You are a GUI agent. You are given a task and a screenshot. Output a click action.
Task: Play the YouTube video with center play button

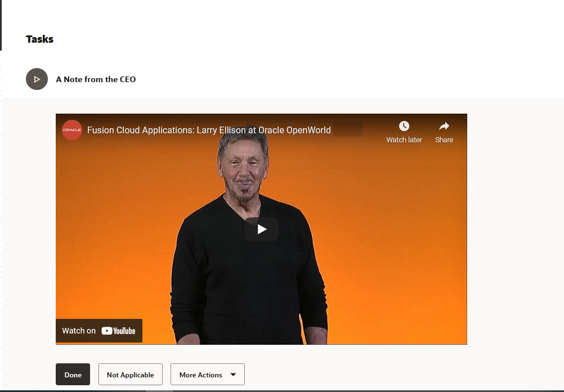tap(262, 229)
